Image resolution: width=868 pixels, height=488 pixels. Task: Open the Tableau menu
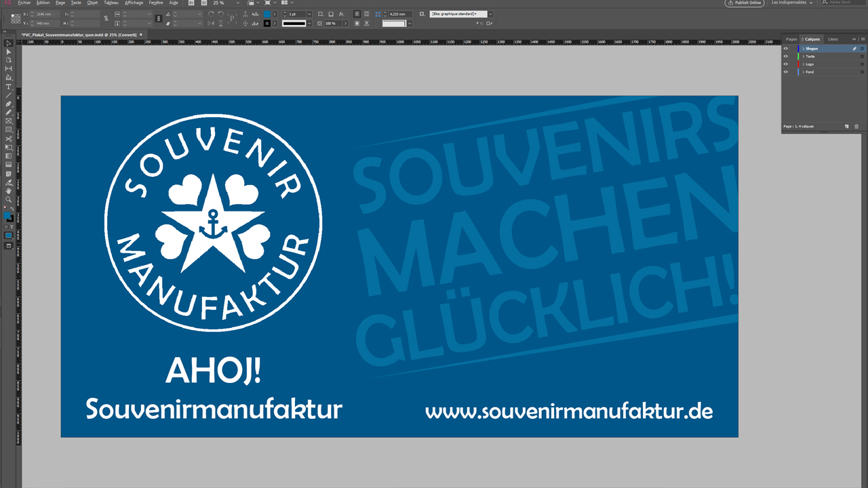(111, 3)
